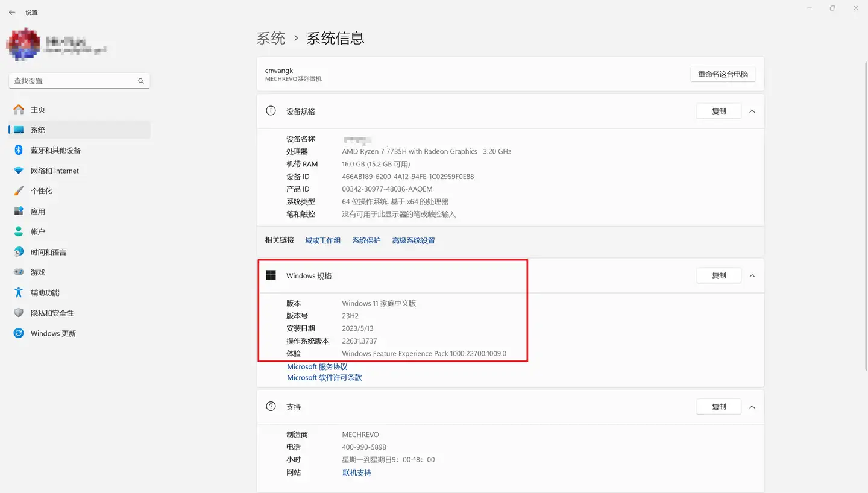Click the Windows logo beside Windows 规格
This screenshot has width=868, height=493.
coord(271,275)
